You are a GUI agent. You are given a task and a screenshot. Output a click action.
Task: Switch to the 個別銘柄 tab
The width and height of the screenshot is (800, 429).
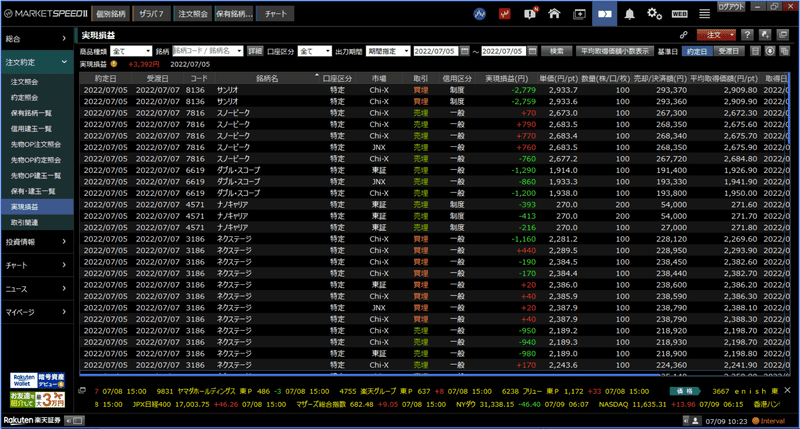click(111, 14)
